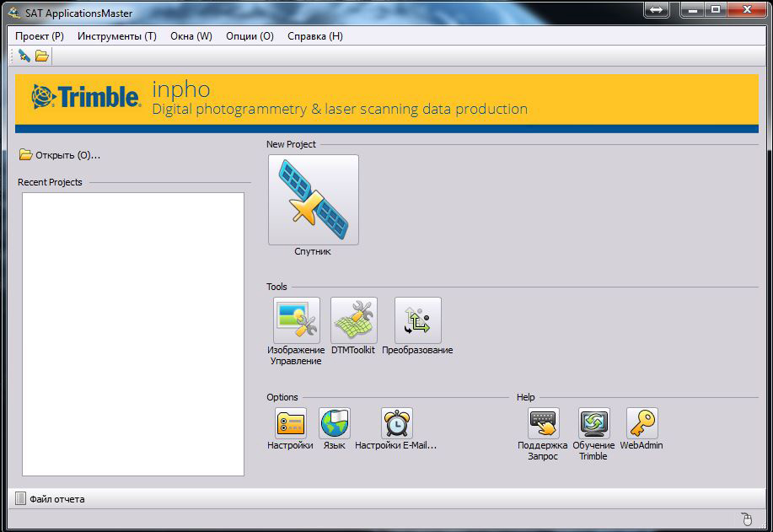Launch WebAdmin key icon
Image resolution: width=773 pixels, height=532 pixels.
point(642,423)
